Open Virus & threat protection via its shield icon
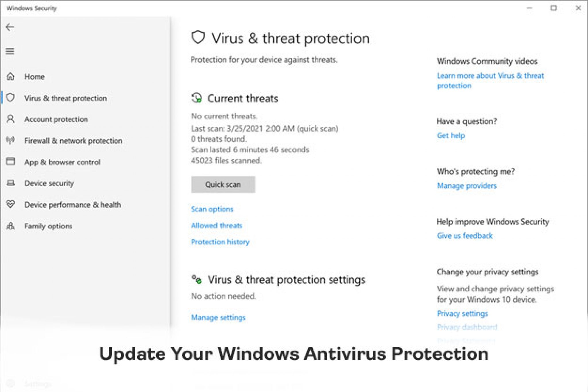Viewport: 588px width, 392px height. pyautogui.click(x=11, y=98)
